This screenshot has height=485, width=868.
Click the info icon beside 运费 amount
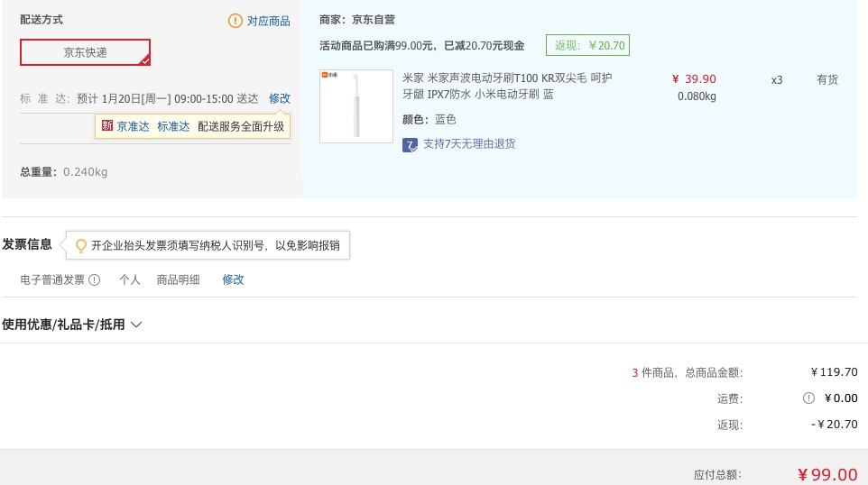(808, 398)
